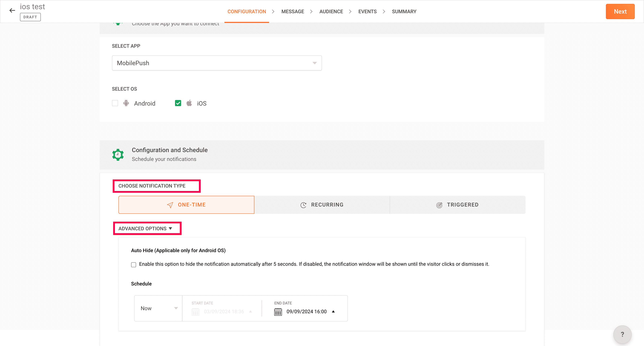Collapse the Advanced Options section

coord(145,229)
